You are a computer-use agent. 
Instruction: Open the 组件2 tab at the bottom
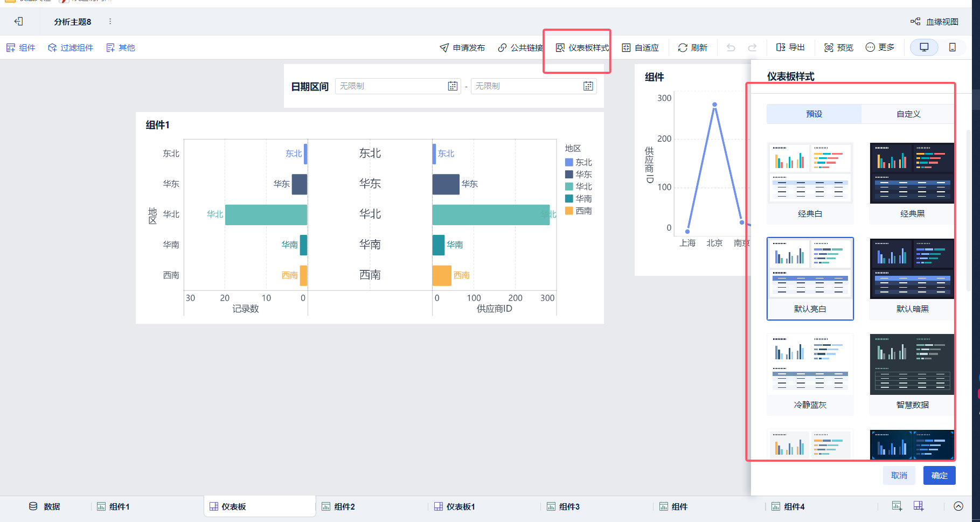pos(338,506)
